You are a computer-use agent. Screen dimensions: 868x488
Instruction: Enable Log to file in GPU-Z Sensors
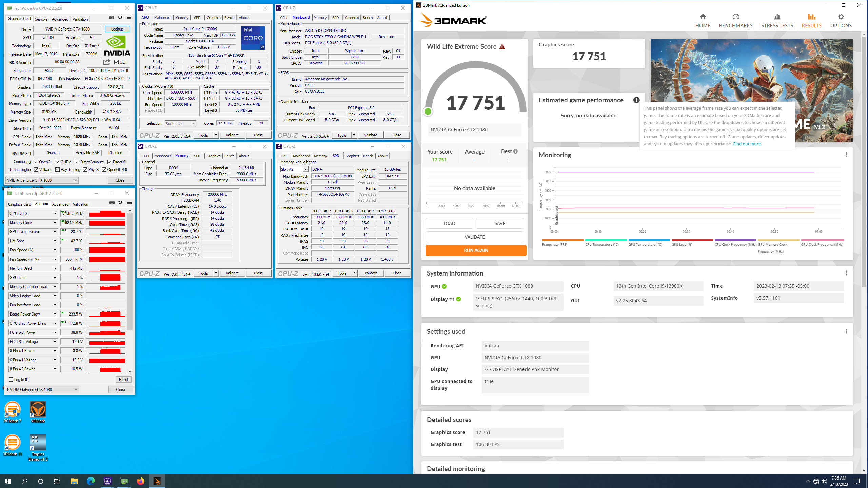(x=11, y=380)
